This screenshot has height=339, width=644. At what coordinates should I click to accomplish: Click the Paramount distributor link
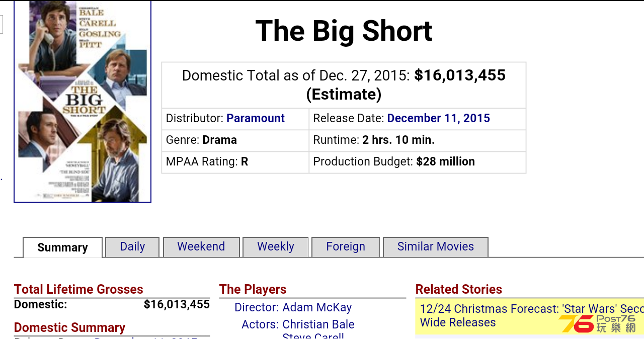point(256,118)
